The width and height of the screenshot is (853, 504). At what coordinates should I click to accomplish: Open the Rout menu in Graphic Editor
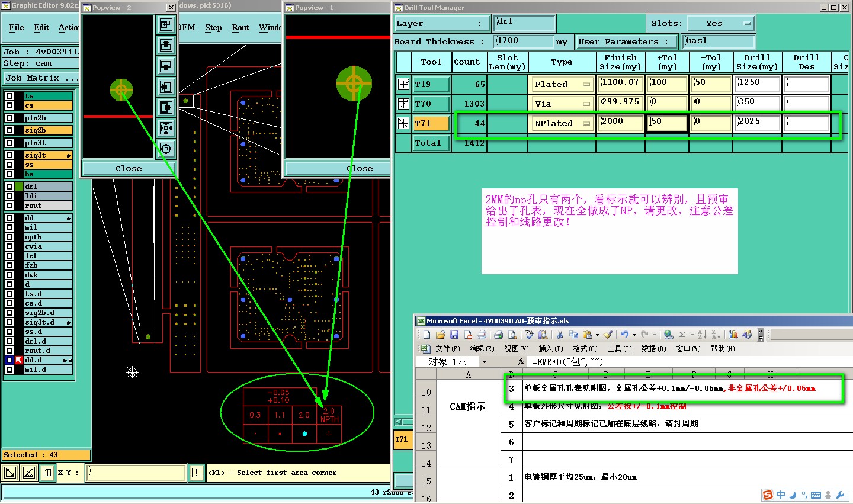click(x=240, y=28)
